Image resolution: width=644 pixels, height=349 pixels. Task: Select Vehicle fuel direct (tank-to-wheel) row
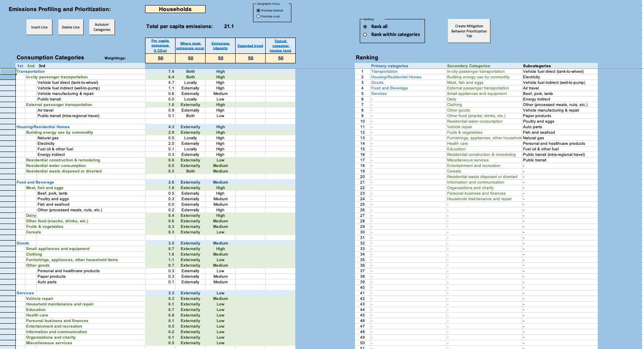pyautogui.click(x=155, y=83)
